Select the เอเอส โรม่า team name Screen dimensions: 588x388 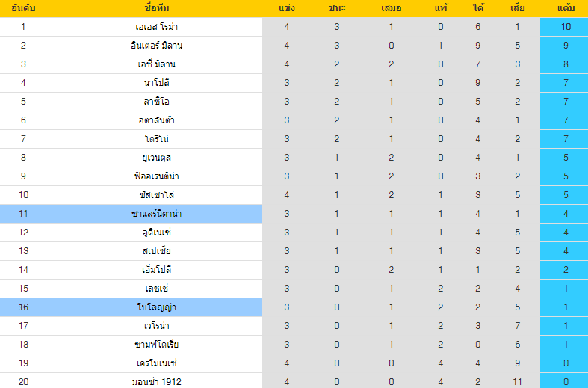click(156, 27)
